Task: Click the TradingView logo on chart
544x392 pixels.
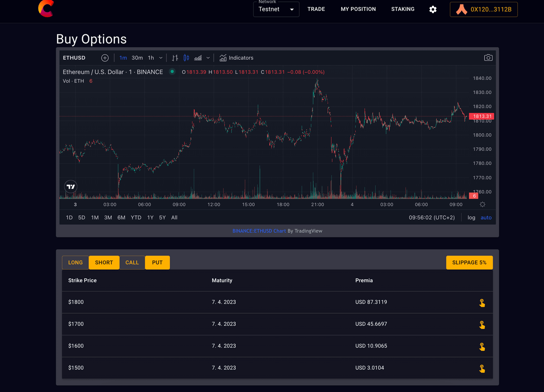Action: click(x=71, y=186)
